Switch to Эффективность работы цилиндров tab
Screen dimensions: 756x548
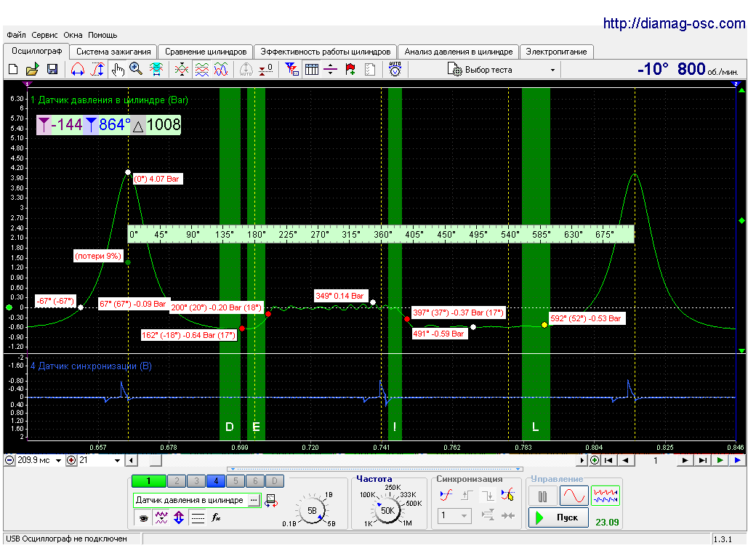click(326, 52)
